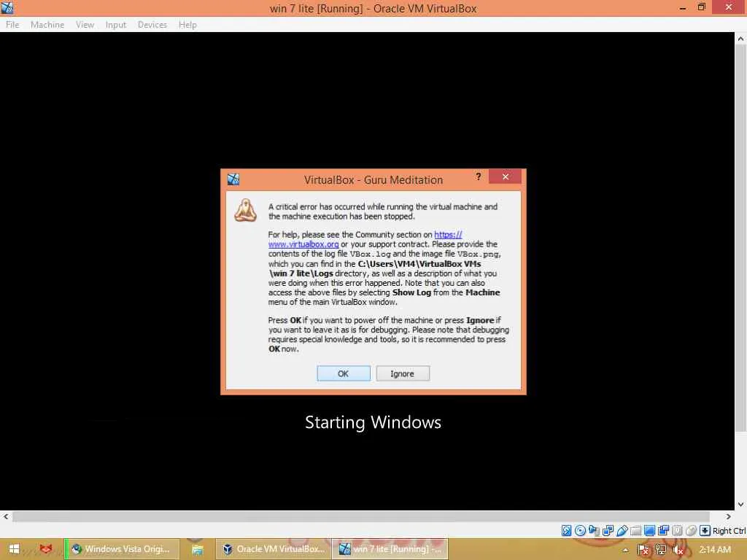Click the display status icon
The image size is (747, 560).
point(649,531)
